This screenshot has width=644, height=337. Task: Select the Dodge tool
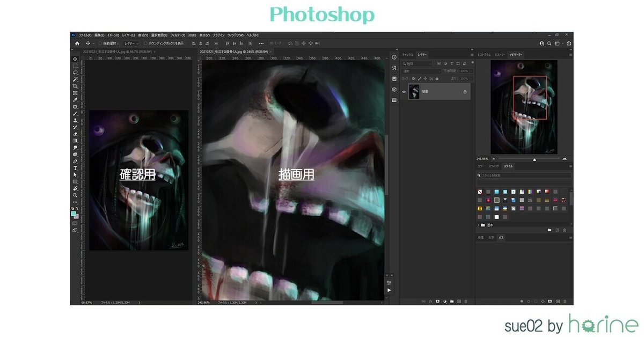pos(75,155)
